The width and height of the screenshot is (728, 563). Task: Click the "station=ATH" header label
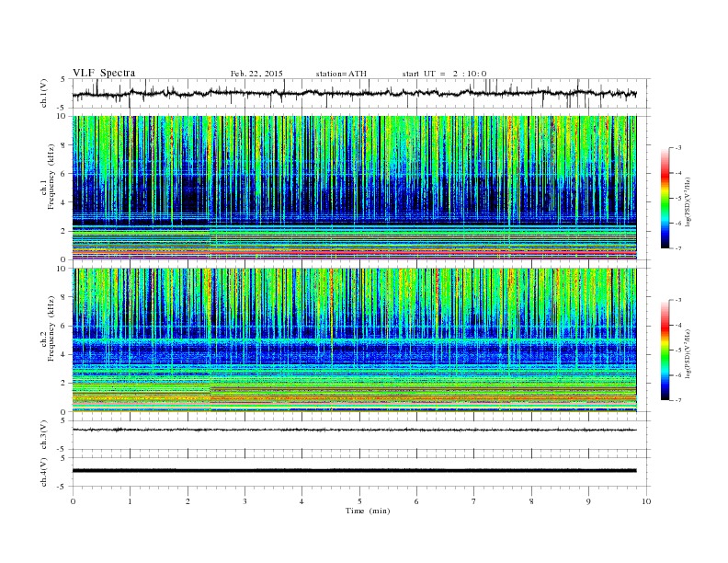341,74
